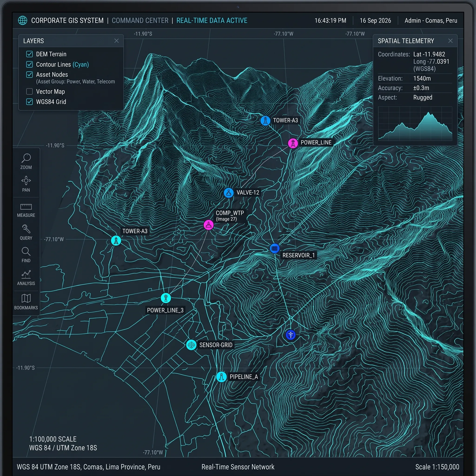Select the RESERVOIR_1 node marker
The width and height of the screenshot is (476, 476).
(x=274, y=248)
